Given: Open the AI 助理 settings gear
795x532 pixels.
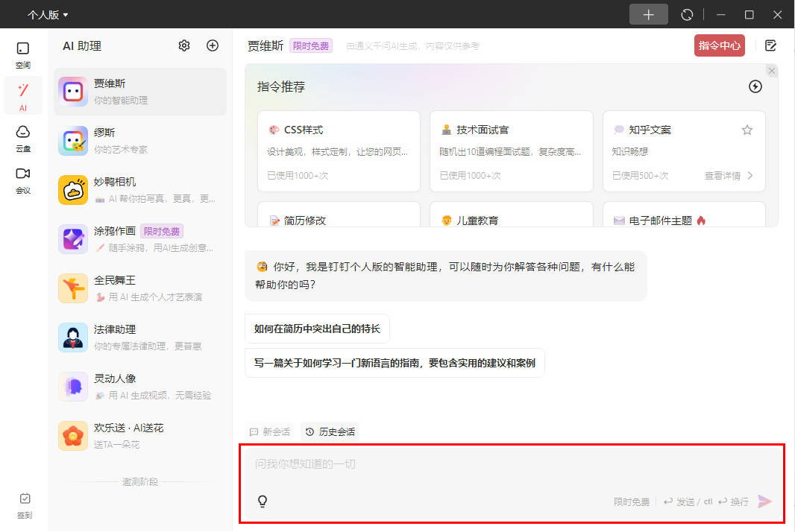Looking at the screenshot, I should tap(183, 45).
